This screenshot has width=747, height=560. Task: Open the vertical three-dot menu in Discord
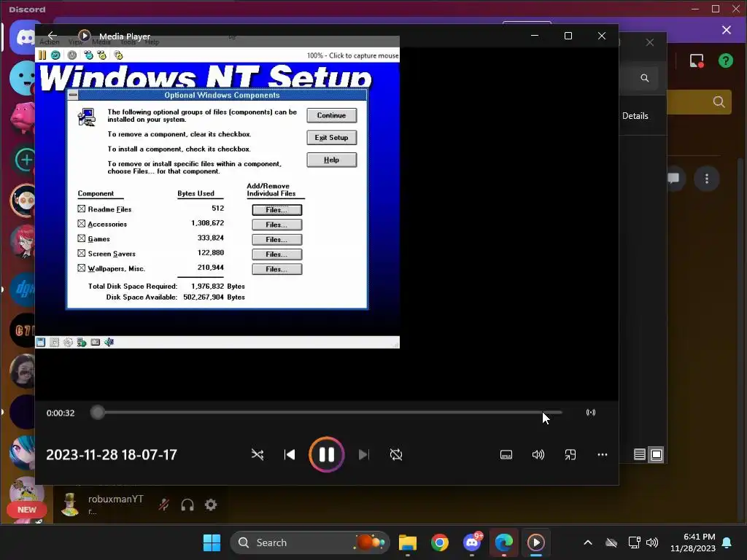click(x=706, y=179)
